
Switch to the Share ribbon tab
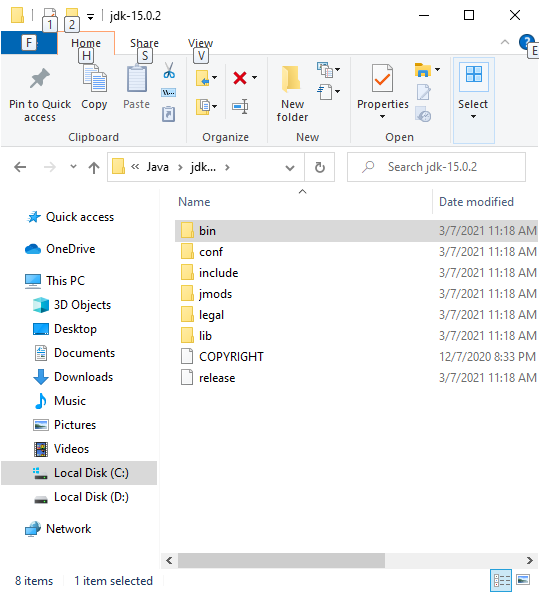tap(144, 43)
